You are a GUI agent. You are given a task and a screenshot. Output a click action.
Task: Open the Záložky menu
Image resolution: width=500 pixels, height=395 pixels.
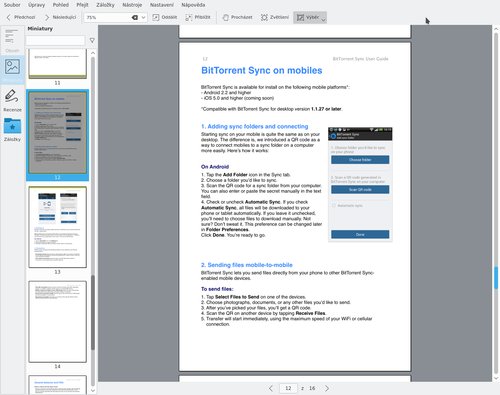[x=105, y=5]
